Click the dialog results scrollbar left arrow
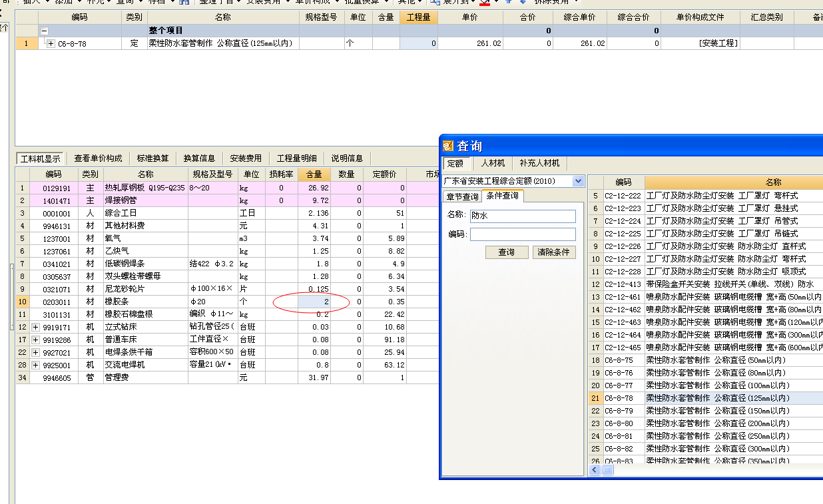 [595, 470]
